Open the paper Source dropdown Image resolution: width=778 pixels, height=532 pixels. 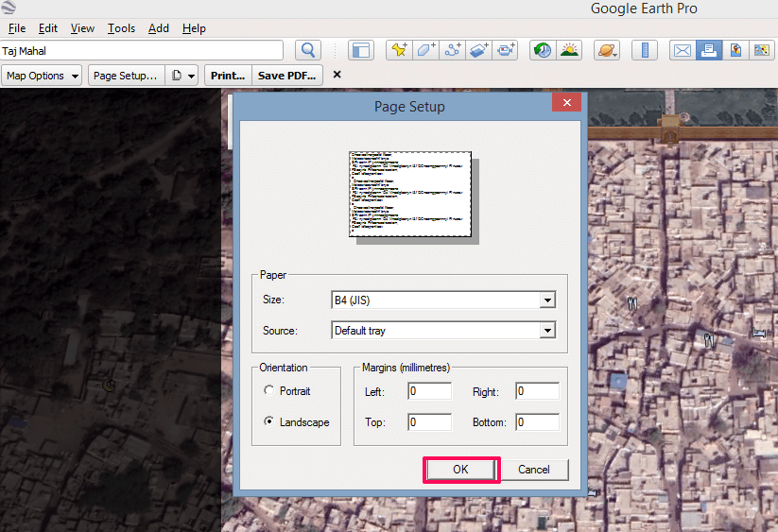pos(546,331)
